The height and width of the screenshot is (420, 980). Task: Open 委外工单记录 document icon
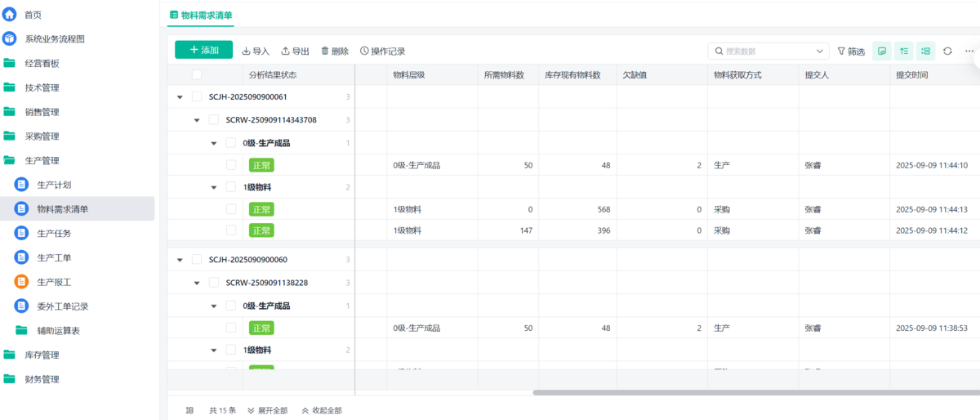pyautogui.click(x=22, y=306)
